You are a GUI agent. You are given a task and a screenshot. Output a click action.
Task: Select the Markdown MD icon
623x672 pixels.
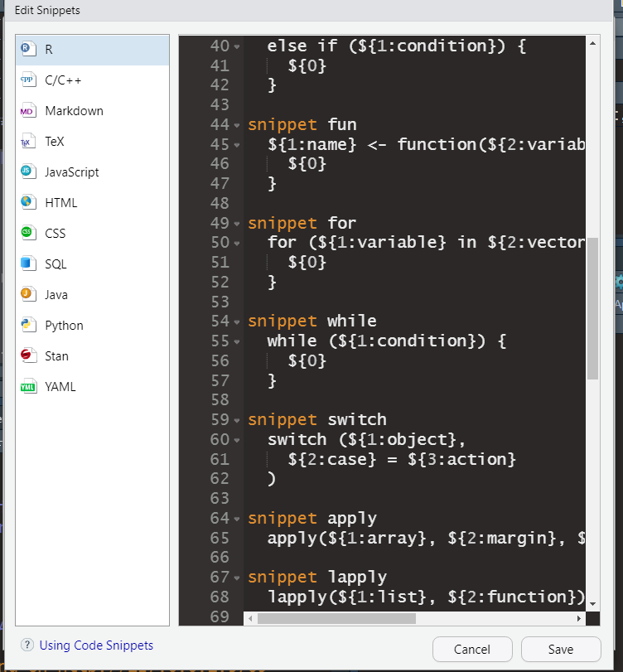click(28, 110)
